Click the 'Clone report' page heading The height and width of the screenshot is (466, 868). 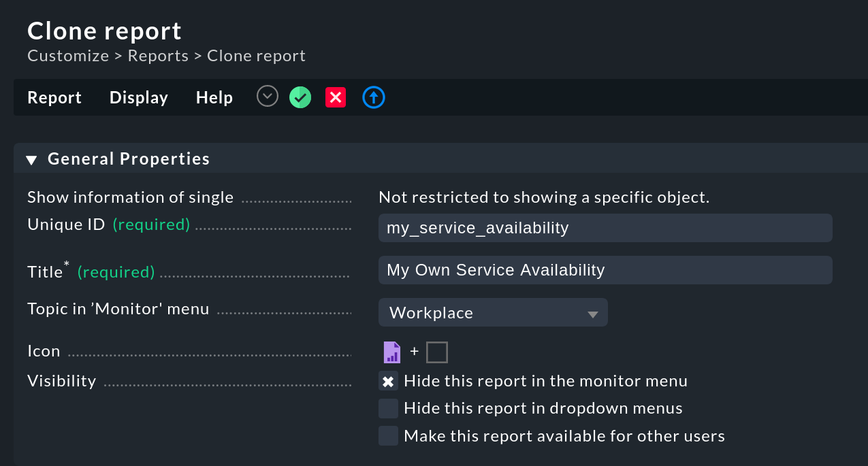(105, 31)
